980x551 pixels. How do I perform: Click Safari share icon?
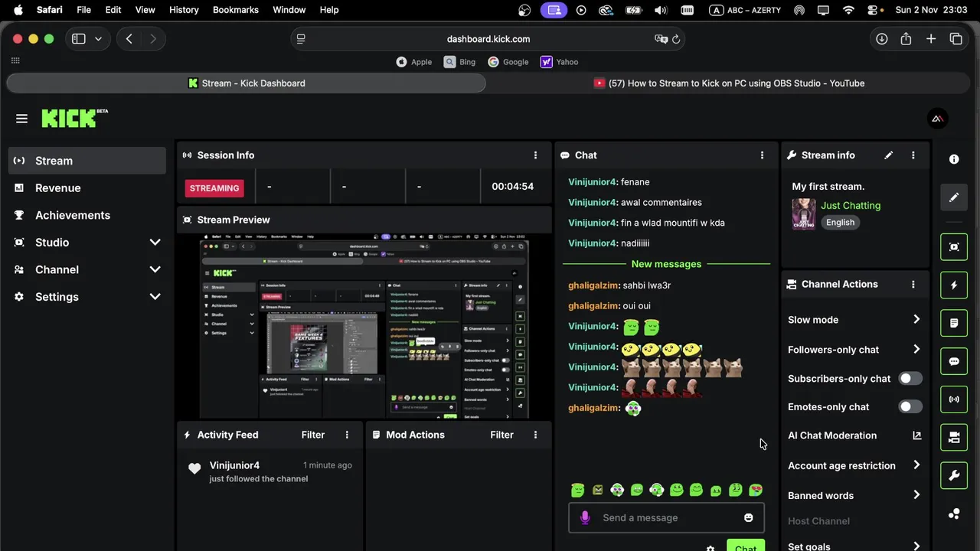906,39
